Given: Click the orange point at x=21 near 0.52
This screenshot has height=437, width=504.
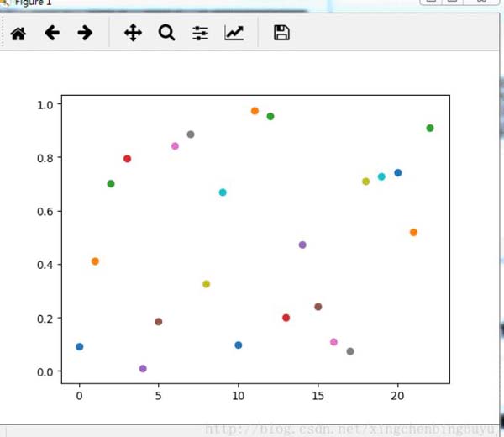Looking at the screenshot, I should (x=413, y=232).
